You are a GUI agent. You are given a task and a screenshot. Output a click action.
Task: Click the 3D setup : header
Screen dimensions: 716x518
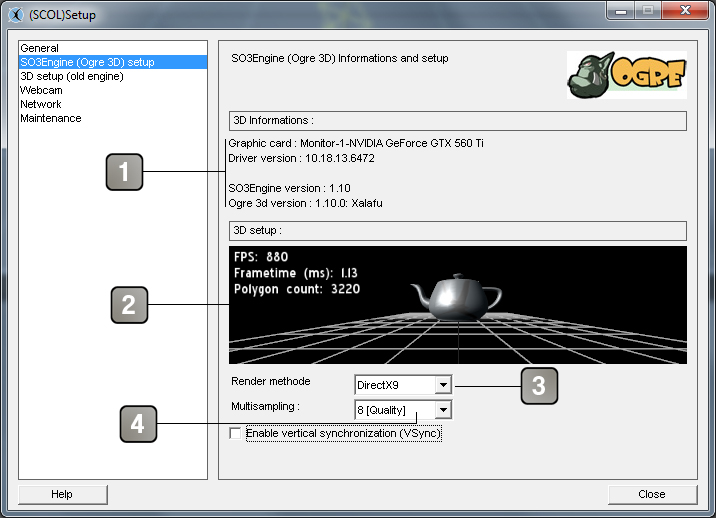coord(458,231)
